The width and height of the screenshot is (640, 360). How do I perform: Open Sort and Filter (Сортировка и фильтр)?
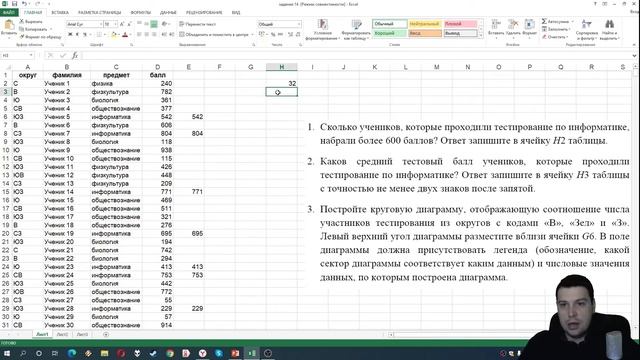[x=587, y=29]
